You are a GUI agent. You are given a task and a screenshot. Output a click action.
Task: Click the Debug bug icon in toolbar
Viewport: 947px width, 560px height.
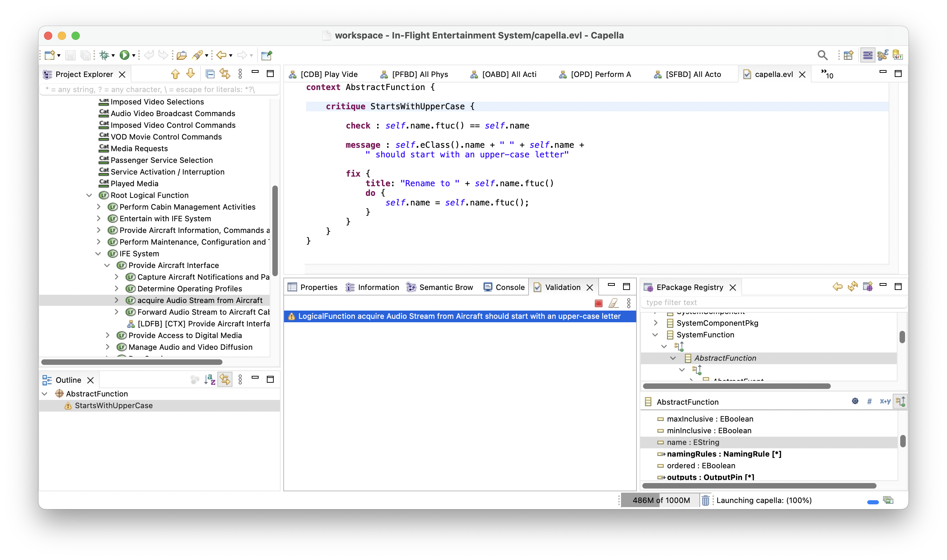104,55
